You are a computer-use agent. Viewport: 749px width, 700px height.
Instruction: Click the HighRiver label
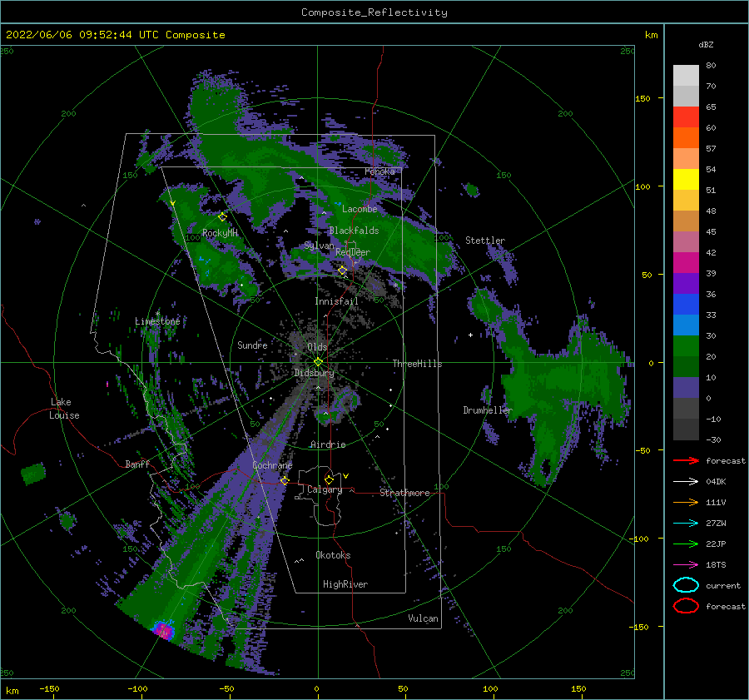[x=345, y=584]
